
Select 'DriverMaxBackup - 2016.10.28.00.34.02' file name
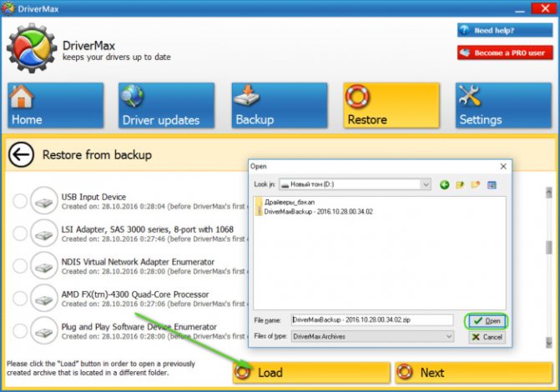point(318,212)
